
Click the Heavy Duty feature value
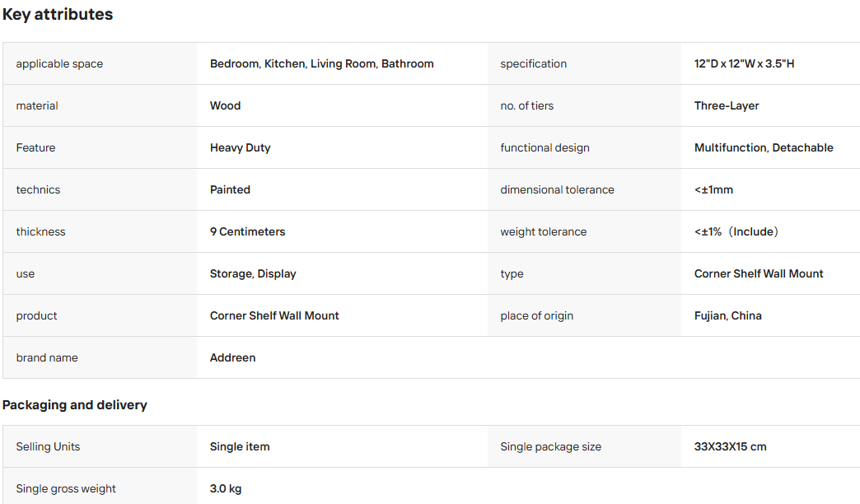point(241,148)
